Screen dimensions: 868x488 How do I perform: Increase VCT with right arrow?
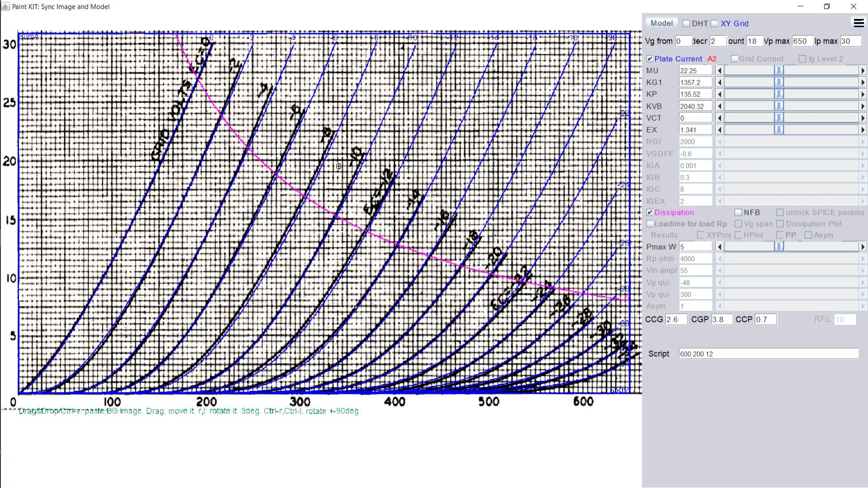click(x=863, y=118)
